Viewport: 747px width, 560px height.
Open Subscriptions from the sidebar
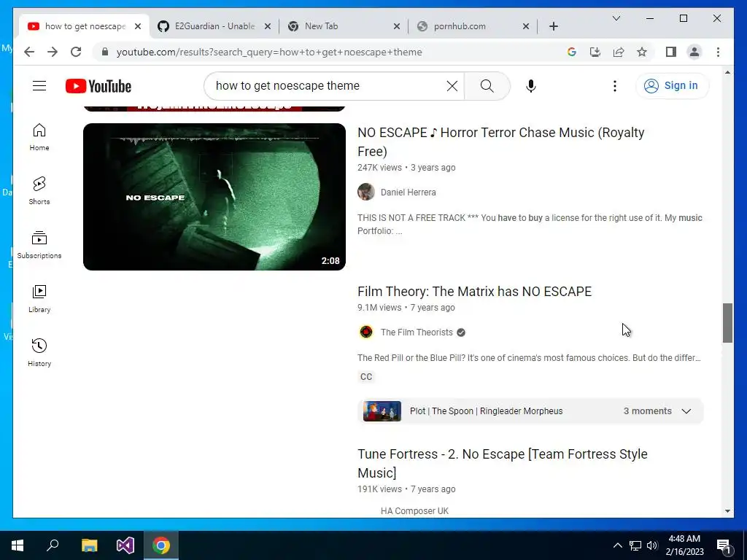pyautogui.click(x=39, y=245)
